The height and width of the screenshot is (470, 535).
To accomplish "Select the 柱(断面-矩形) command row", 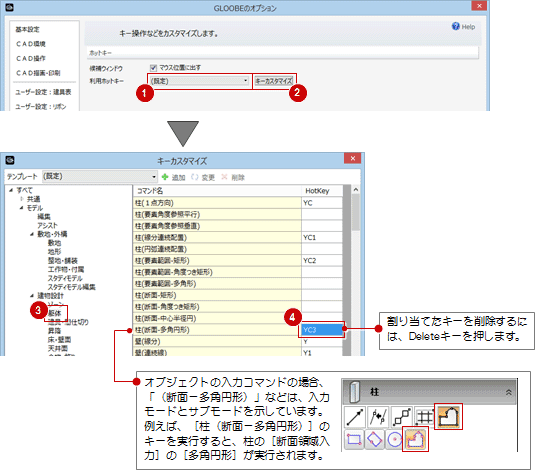I will pyautogui.click(x=217, y=295).
